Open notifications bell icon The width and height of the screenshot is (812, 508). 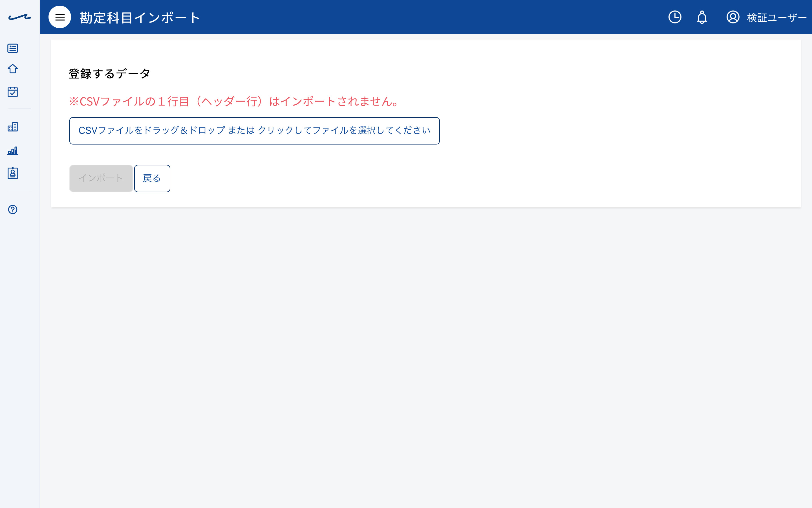[702, 17]
